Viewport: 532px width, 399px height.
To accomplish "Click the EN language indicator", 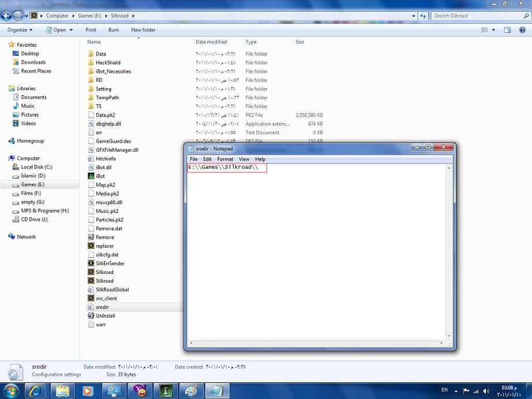I will pos(444,390).
